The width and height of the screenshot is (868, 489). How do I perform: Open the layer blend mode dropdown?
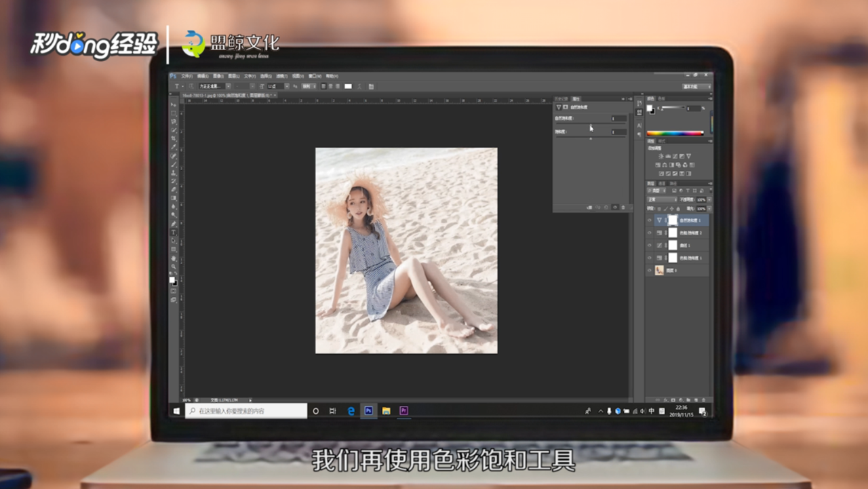(662, 199)
